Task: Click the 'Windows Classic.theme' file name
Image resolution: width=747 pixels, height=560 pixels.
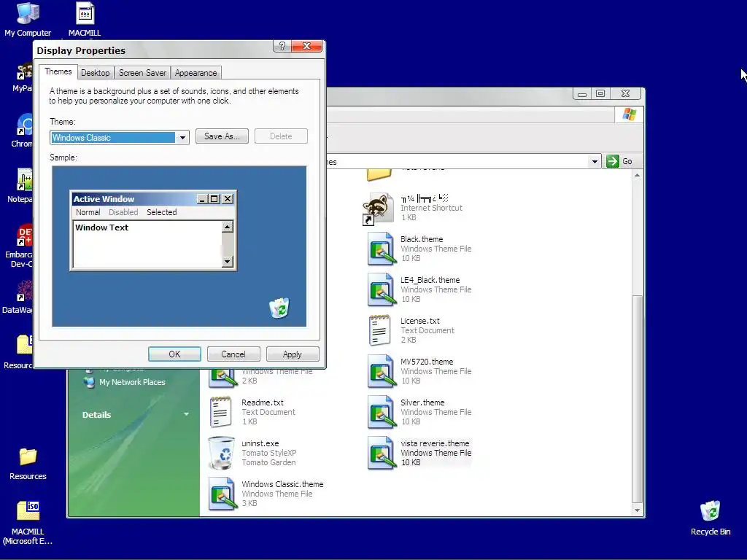Action: click(282, 484)
